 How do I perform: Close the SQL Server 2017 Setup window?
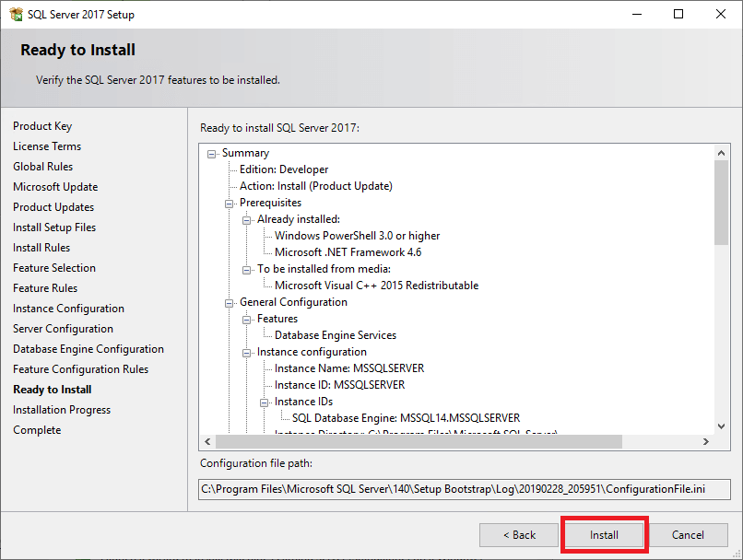[721, 14]
